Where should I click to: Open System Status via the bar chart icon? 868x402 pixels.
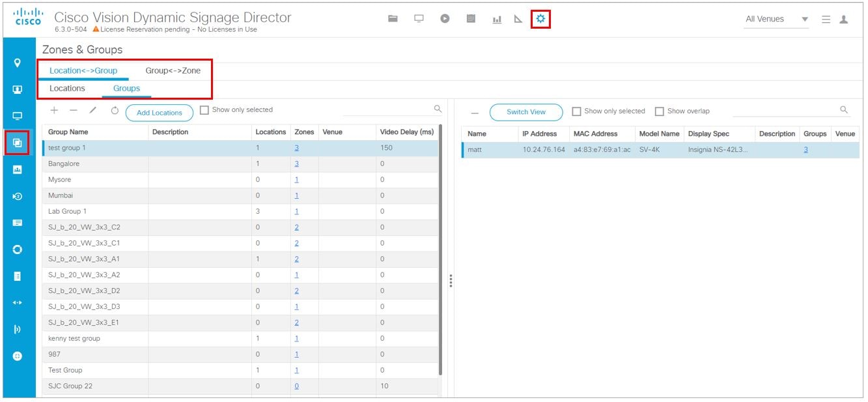[x=496, y=20]
